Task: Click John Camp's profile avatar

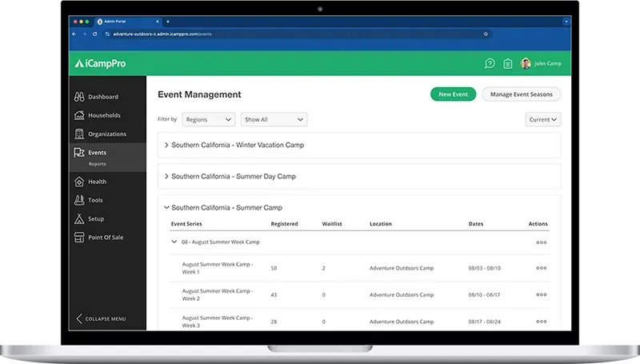Action: click(x=526, y=63)
